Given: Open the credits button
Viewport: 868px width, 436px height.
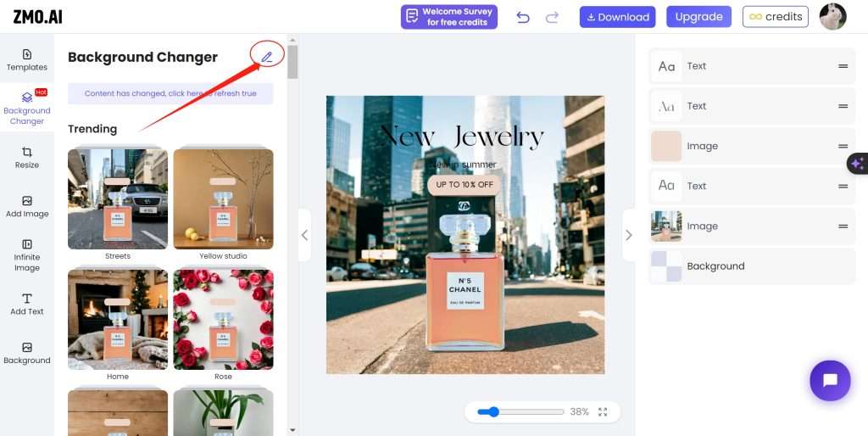Looking at the screenshot, I should 775,17.
